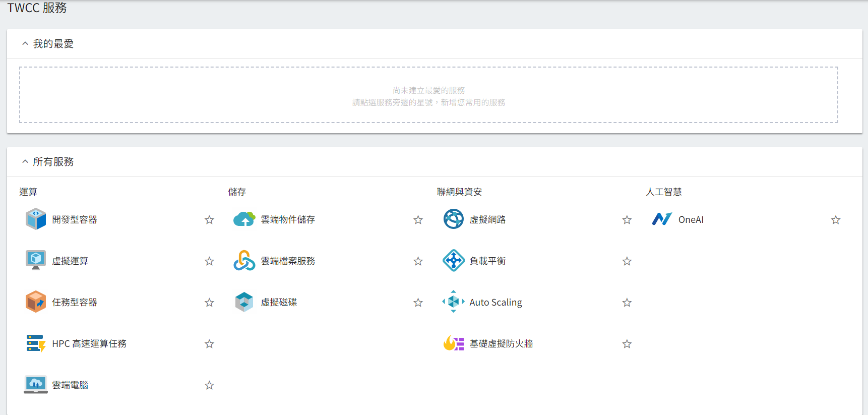Open the 雲端物件儲存 cloud icon
868x415 pixels.
(244, 219)
